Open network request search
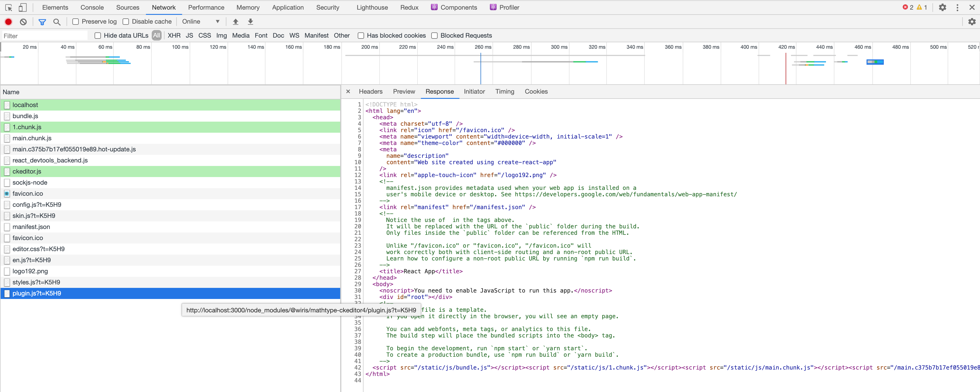 pyautogui.click(x=57, y=22)
